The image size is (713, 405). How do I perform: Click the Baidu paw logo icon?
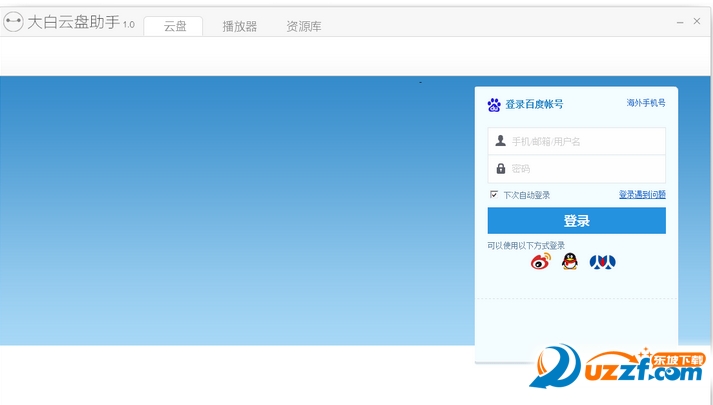pyautogui.click(x=494, y=105)
